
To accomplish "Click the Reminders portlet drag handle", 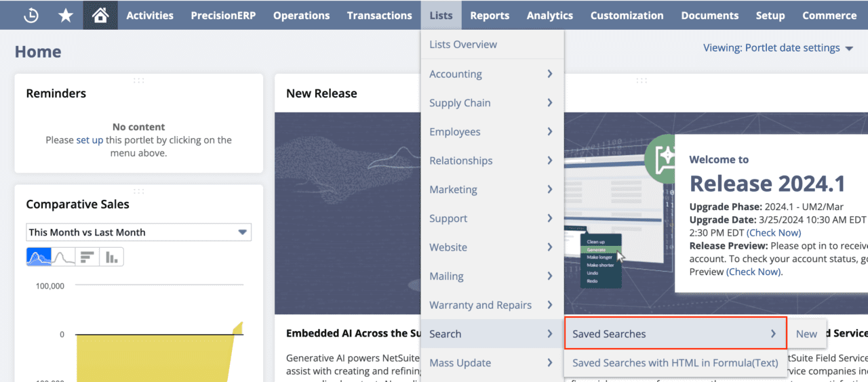I will pyautogui.click(x=138, y=80).
